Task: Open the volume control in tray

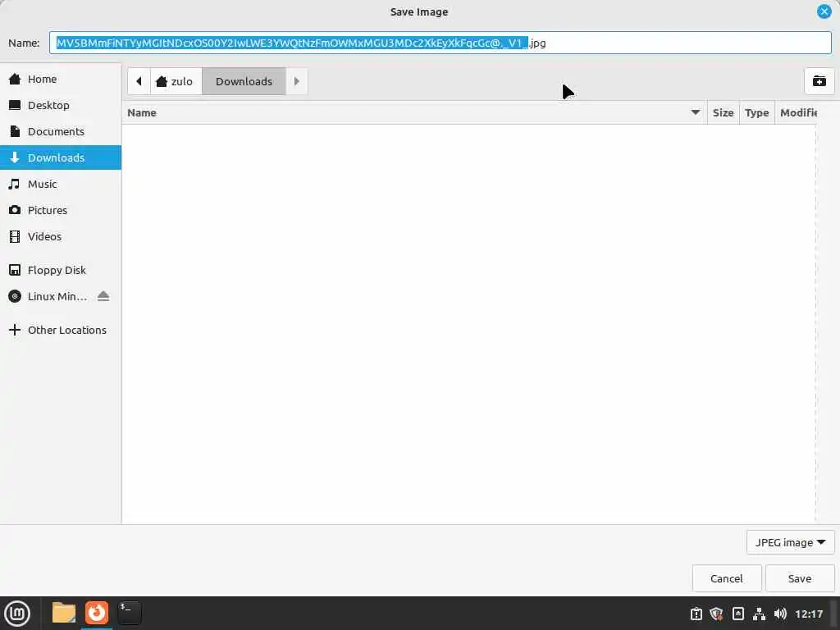Action: click(780, 614)
